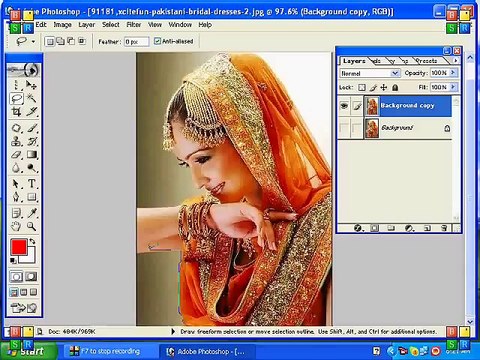Viewport: 480px width, 360px height.
Task: Select the Crop tool
Action: (16, 112)
